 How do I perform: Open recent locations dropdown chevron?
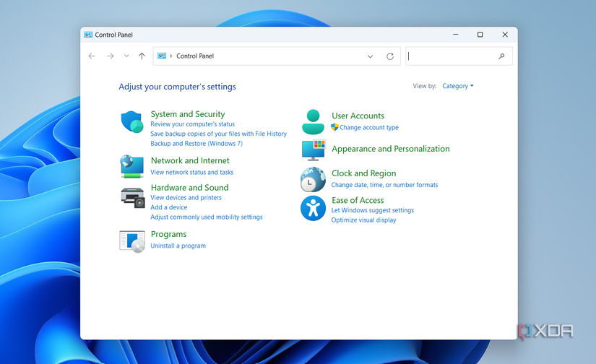pyautogui.click(x=126, y=56)
